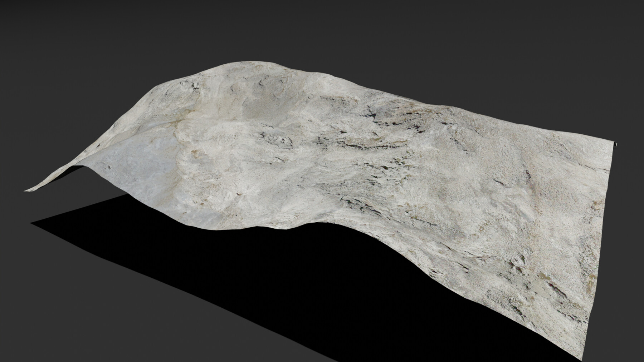Click the dark background above the terrain
The height and width of the screenshot is (362, 644).
pyautogui.click(x=322, y=29)
